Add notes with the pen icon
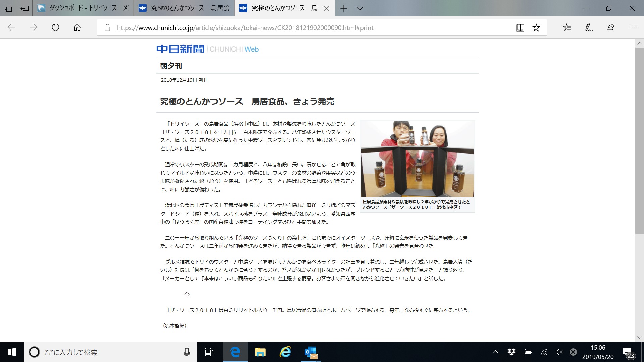Screen dimensions: 644x362 tap(589, 27)
